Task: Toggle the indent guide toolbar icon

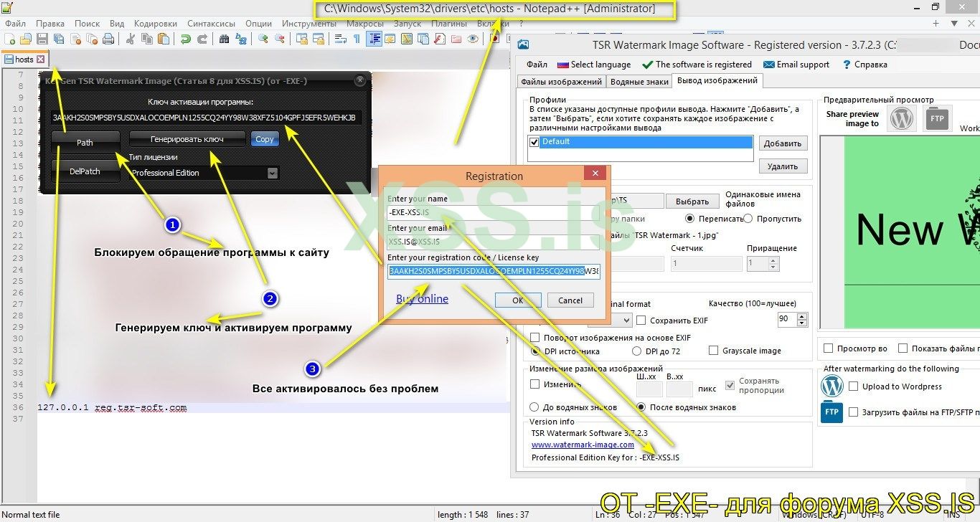Action: 374,39
